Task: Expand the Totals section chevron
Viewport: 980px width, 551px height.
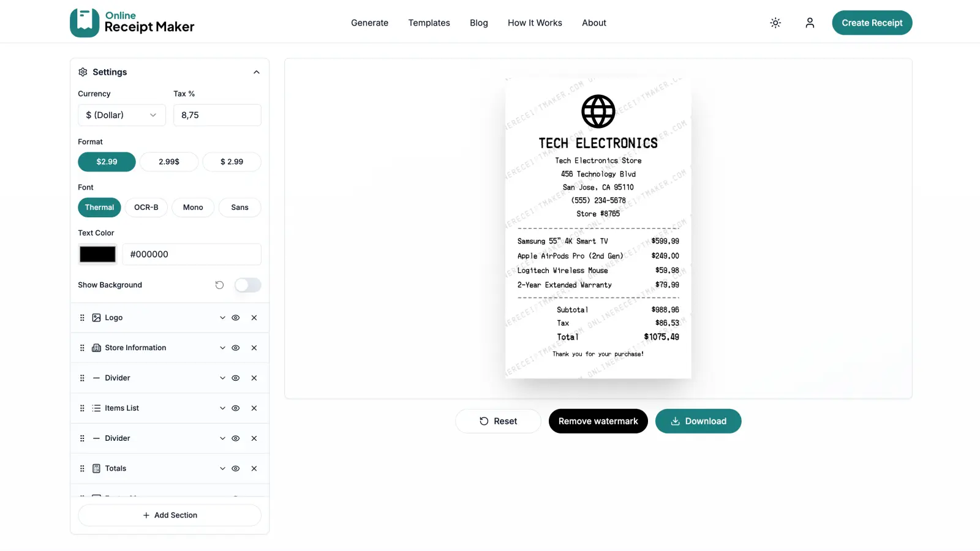Action: (x=222, y=468)
